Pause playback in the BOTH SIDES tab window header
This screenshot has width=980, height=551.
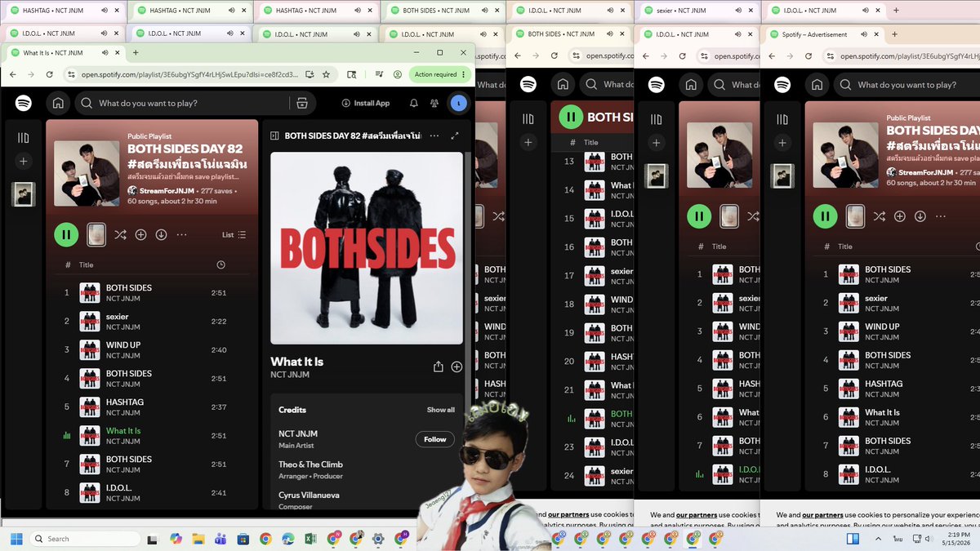[x=571, y=118]
